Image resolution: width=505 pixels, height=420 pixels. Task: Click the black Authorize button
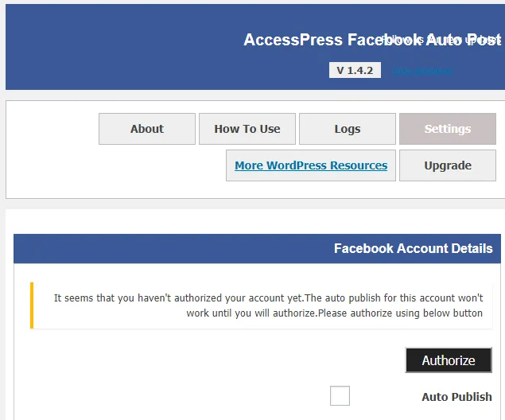(449, 360)
